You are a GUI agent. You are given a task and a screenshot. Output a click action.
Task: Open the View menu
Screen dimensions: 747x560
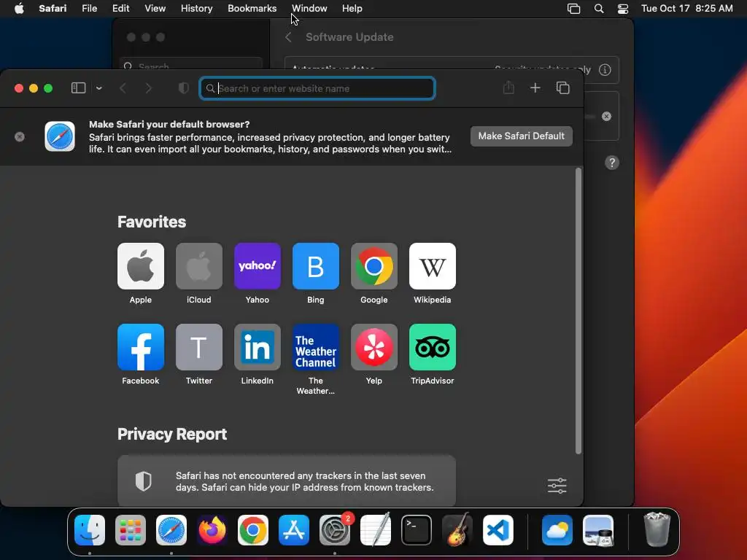[x=155, y=8]
